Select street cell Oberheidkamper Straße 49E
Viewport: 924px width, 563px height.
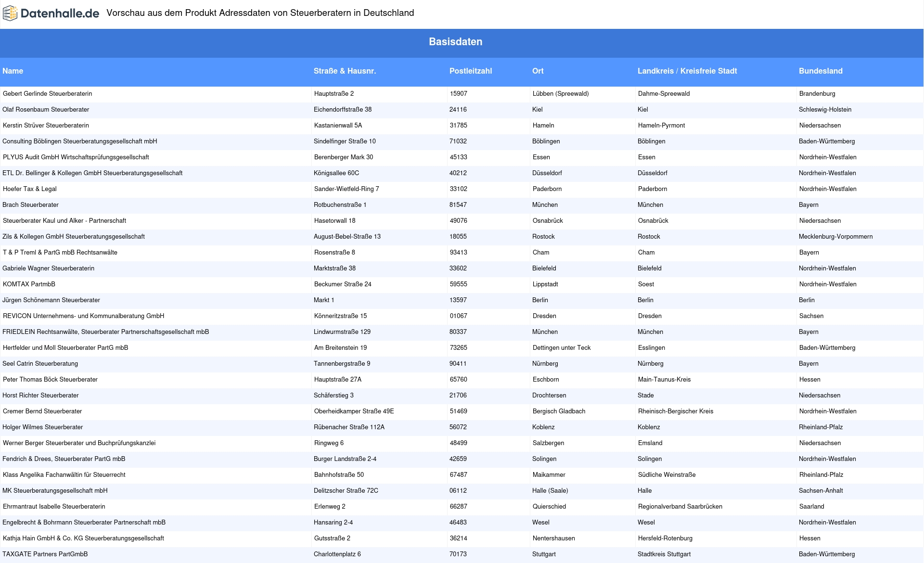tap(354, 411)
